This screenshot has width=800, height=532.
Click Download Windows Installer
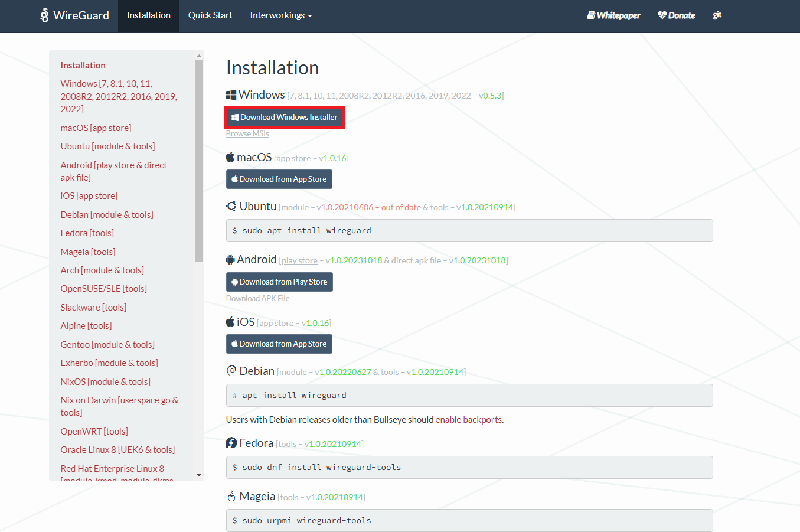(284, 117)
